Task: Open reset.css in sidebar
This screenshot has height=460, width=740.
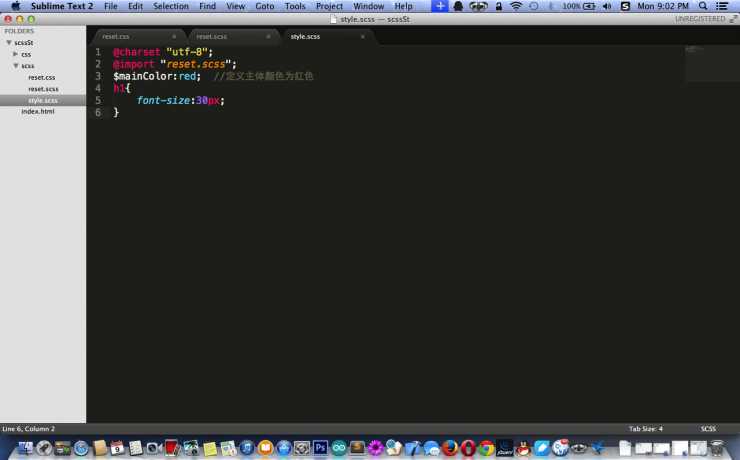Action: [x=42, y=77]
